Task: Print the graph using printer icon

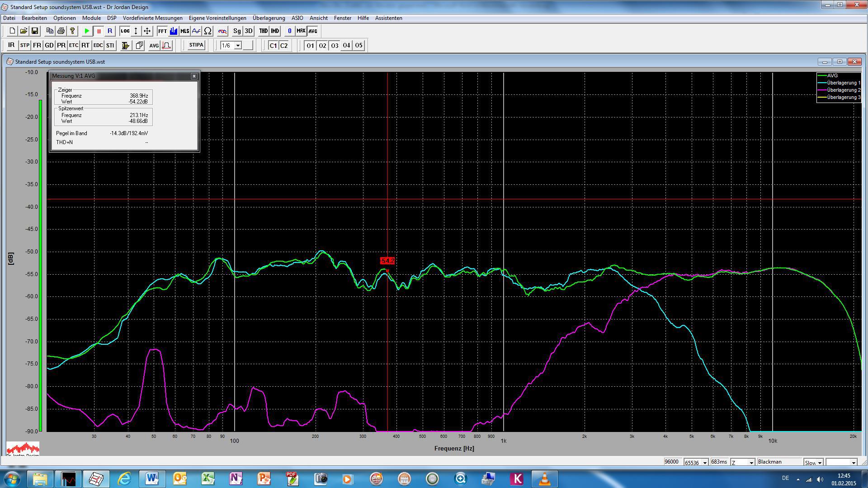Action: click(x=61, y=31)
